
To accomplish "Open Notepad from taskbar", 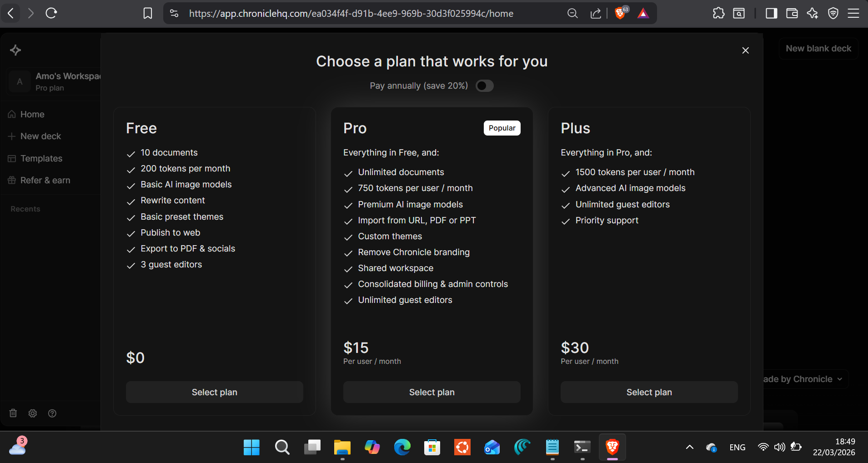I will [552, 448].
